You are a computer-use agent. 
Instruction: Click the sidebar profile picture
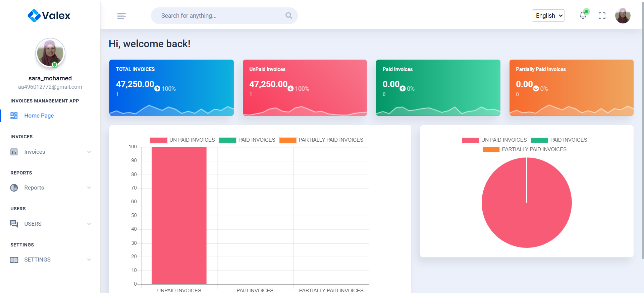(x=50, y=53)
